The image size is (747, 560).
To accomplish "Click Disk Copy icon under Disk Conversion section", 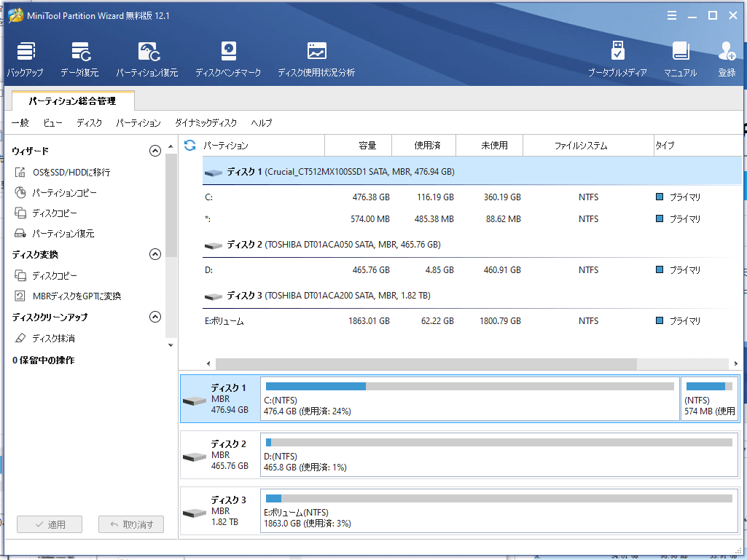I will 20,275.
